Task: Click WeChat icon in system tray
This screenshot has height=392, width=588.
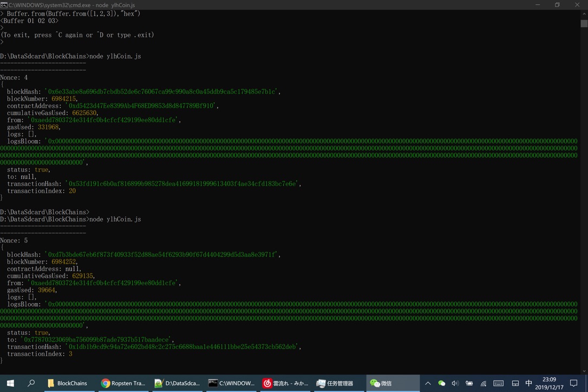Action: [441, 383]
